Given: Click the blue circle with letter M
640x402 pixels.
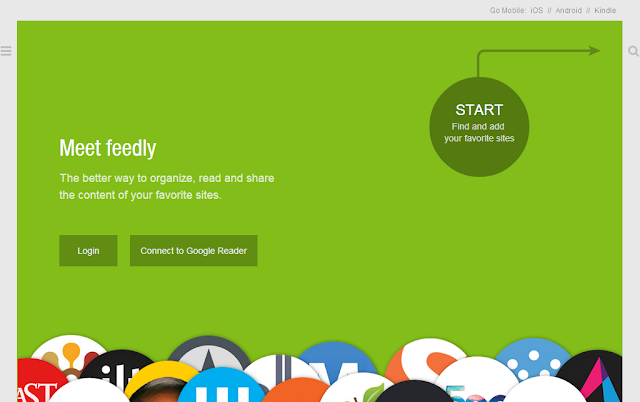Looking at the screenshot, I should (336, 358).
